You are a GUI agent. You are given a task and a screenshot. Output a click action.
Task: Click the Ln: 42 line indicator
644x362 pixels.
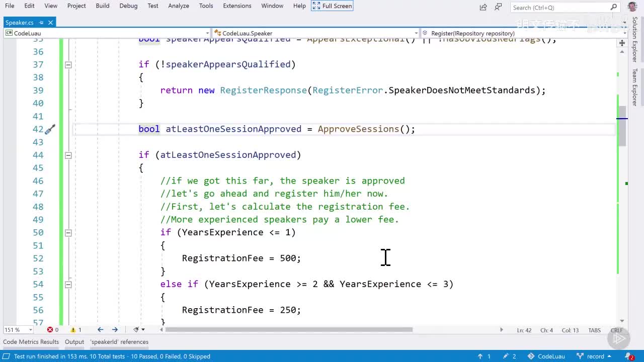(x=524, y=330)
